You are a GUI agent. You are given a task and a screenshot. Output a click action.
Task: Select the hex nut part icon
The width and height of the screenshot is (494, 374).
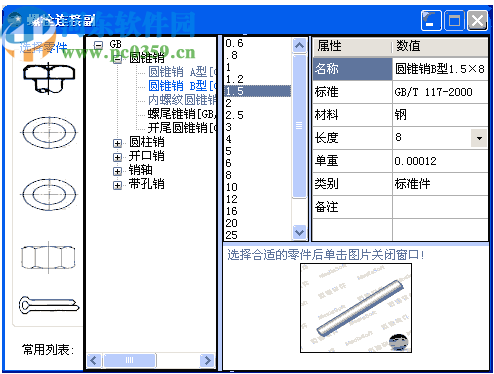tap(48, 257)
